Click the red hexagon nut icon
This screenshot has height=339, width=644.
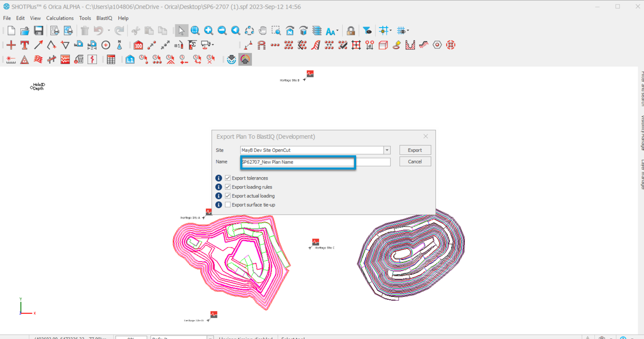click(x=437, y=45)
